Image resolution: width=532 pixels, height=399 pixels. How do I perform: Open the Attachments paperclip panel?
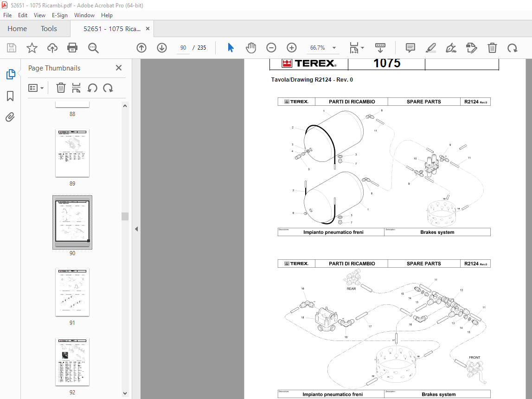pyautogui.click(x=10, y=117)
